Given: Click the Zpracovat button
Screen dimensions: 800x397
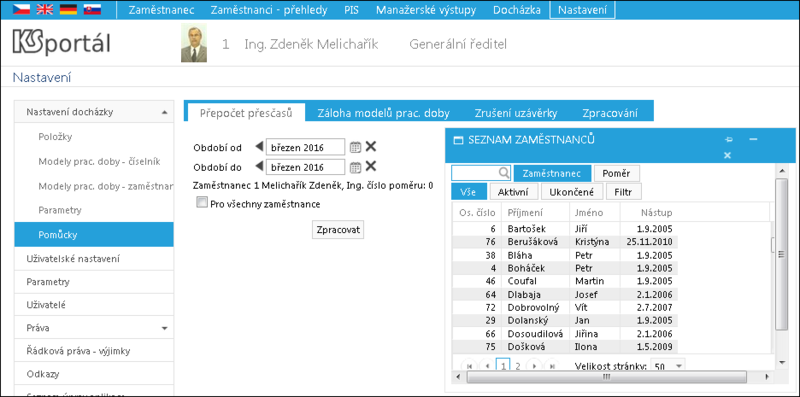Looking at the screenshot, I should coord(338,230).
